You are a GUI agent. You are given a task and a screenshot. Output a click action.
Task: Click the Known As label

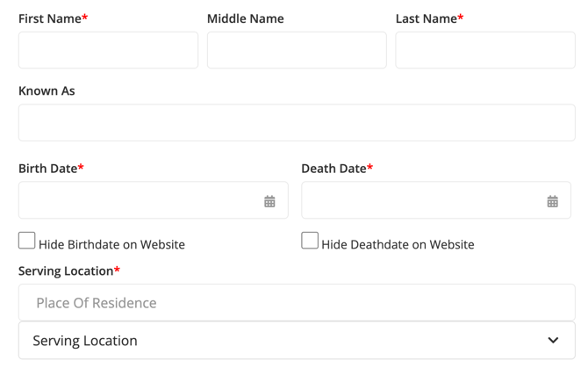tap(47, 90)
